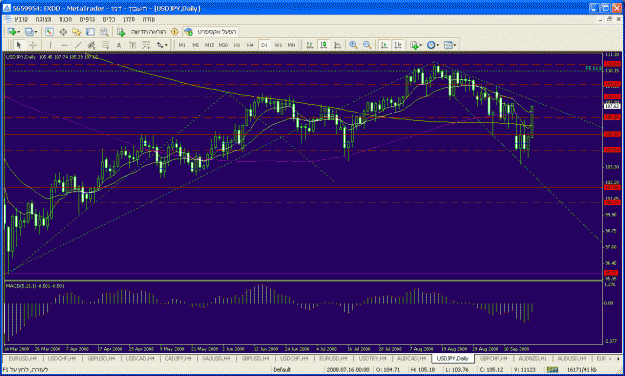Toggle chart Auto Scroll
Viewport: 625px width, 376px height.
(384, 45)
